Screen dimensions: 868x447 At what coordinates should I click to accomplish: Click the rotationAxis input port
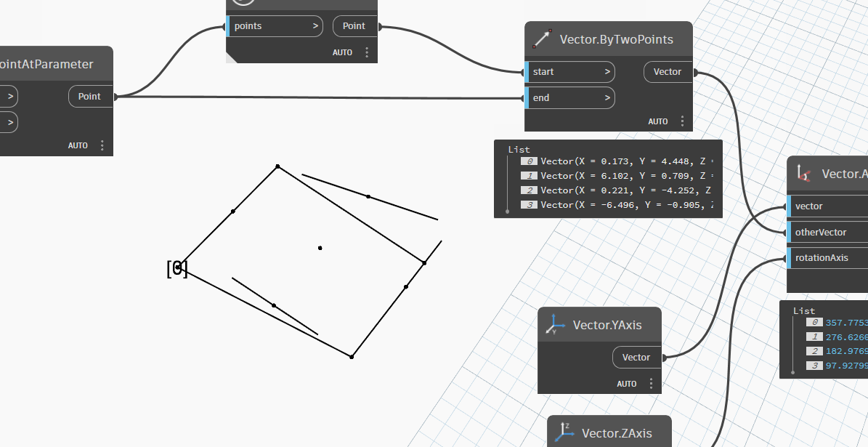pyautogui.click(x=827, y=257)
